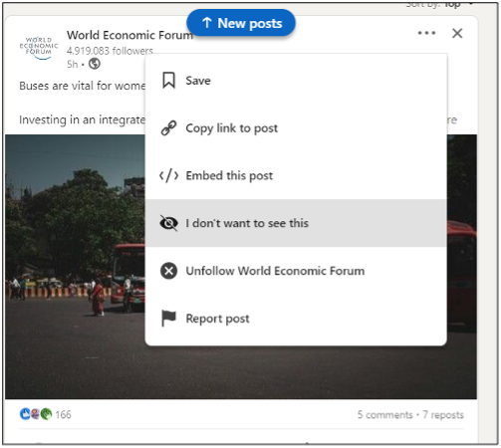
Task: Open the World Economic Forum page name
Action: (x=129, y=35)
